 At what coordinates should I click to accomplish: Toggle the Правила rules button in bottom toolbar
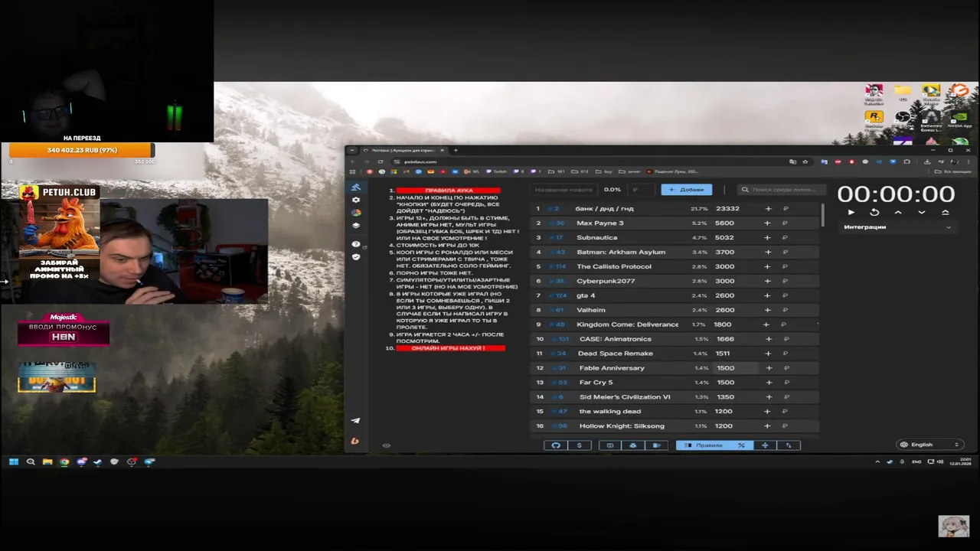pyautogui.click(x=704, y=445)
